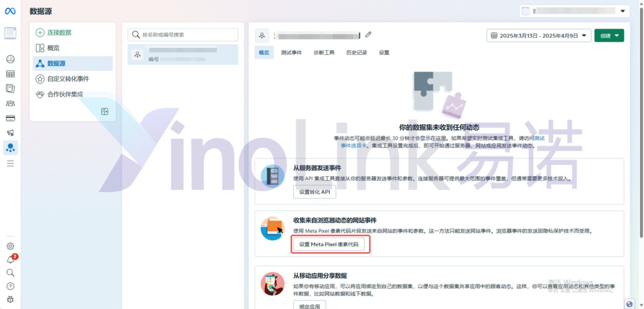
Task: Click the 收集来自浏览器动态的网站事件 heading
Action: (335, 220)
